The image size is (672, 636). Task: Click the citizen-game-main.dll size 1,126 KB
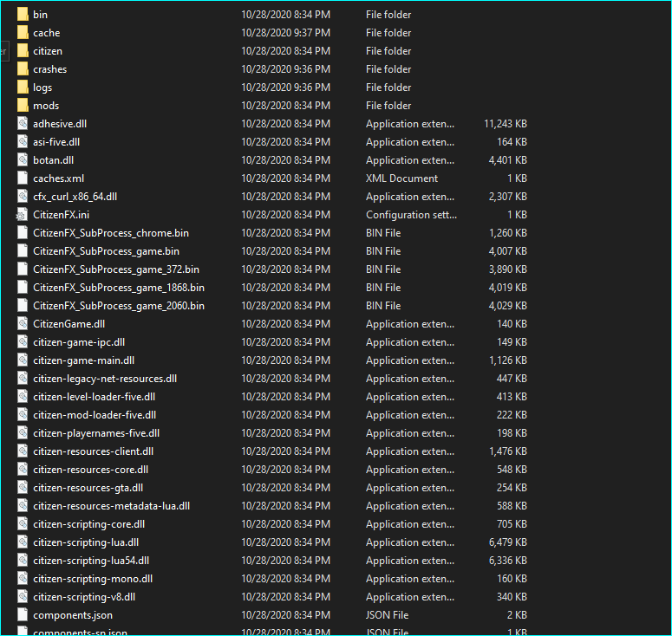pos(508,360)
